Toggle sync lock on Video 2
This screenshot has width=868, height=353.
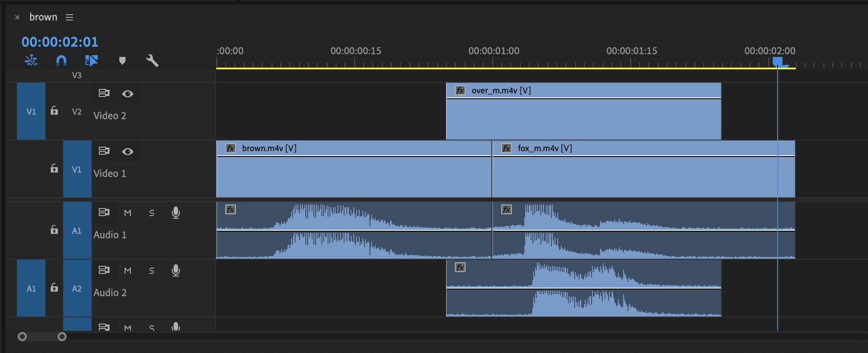coord(104,93)
